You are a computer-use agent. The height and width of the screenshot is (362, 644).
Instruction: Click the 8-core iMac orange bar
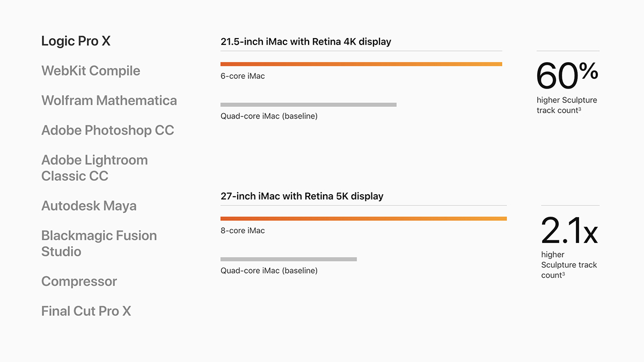[x=363, y=219]
